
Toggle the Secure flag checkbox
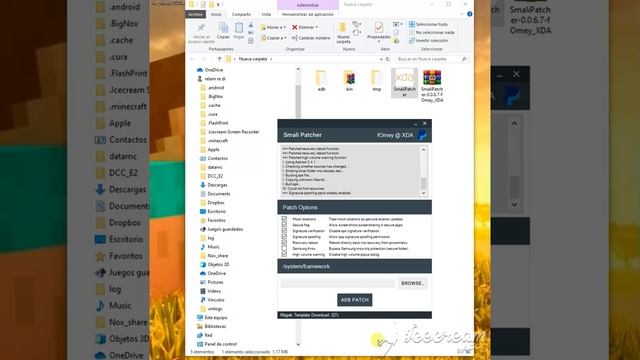[284, 225]
